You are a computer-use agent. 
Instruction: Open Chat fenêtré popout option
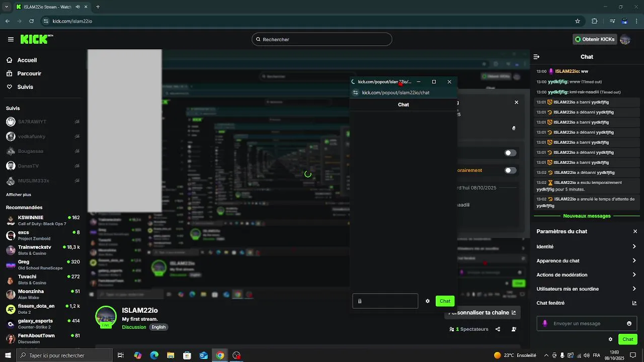587,303
